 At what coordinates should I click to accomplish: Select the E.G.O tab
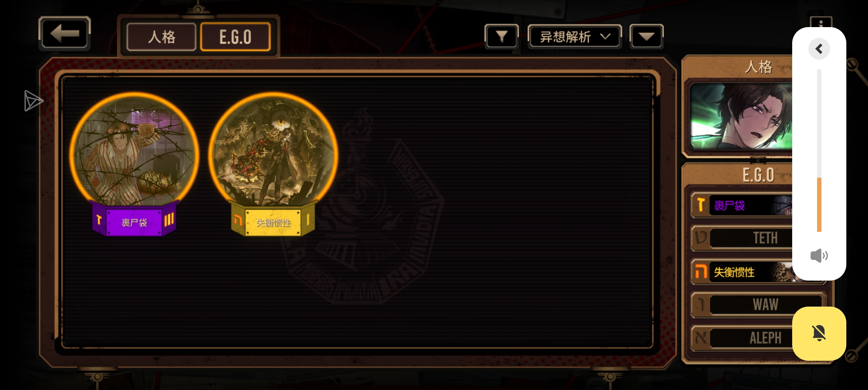[235, 37]
